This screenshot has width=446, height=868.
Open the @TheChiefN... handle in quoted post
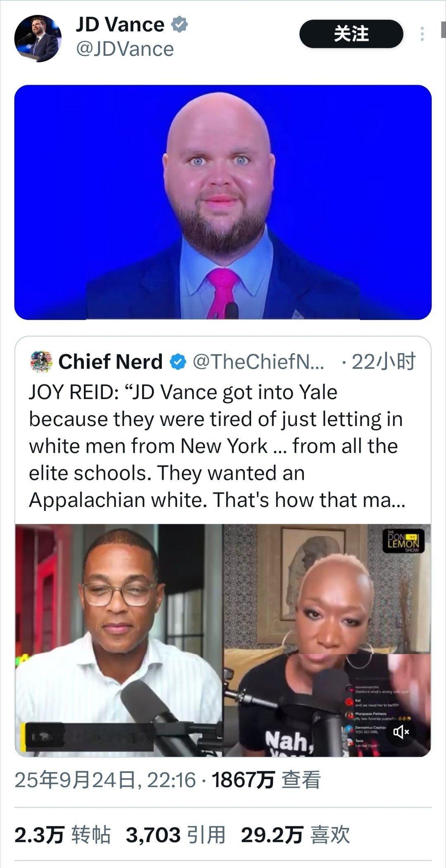click(x=259, y=362)
